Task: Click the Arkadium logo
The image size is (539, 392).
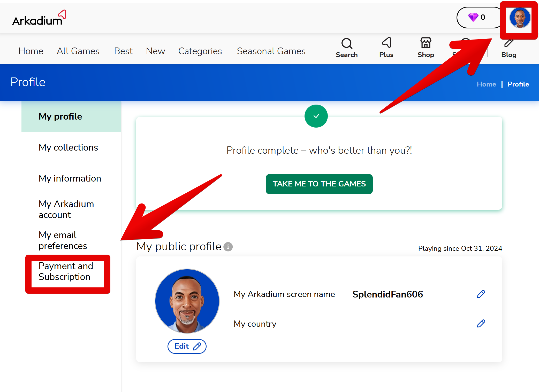Action: tap(39, 18)
